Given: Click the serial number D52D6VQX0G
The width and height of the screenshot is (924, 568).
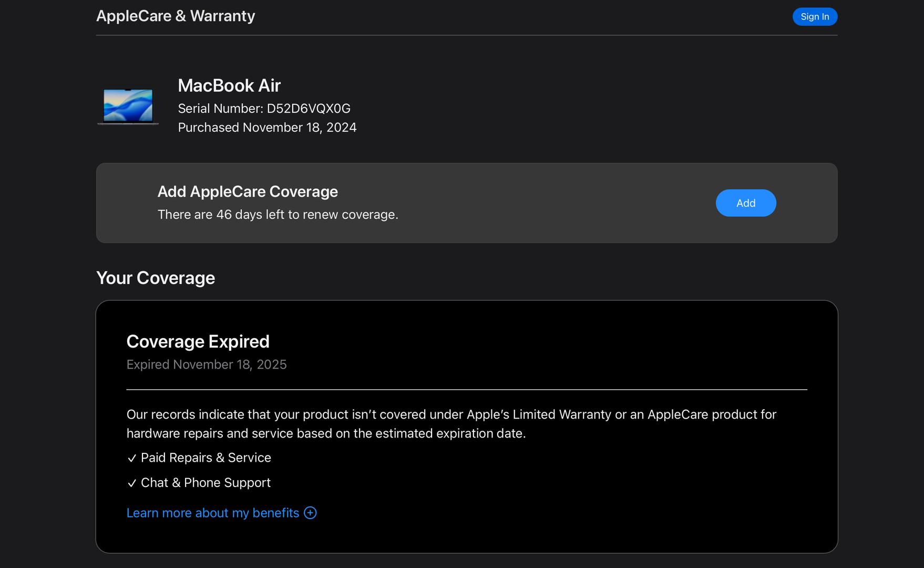Looking at the screenshot, I should (308, 108).
